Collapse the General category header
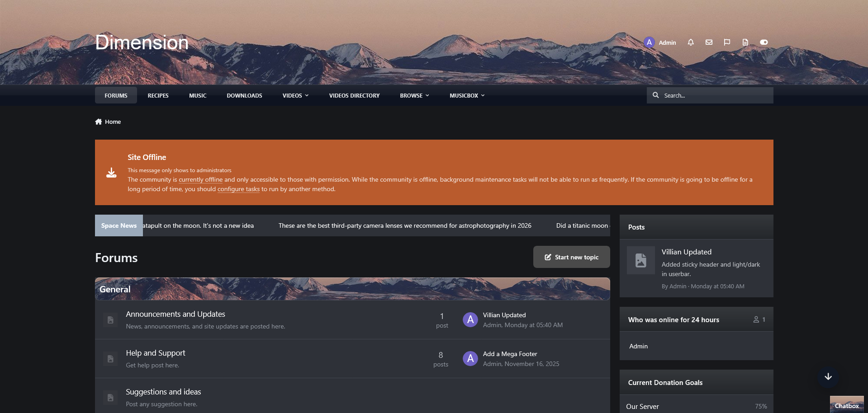Image resolution: width=868 pixels, height=413 pixels. pyautogui.click(x=352, y=289)
